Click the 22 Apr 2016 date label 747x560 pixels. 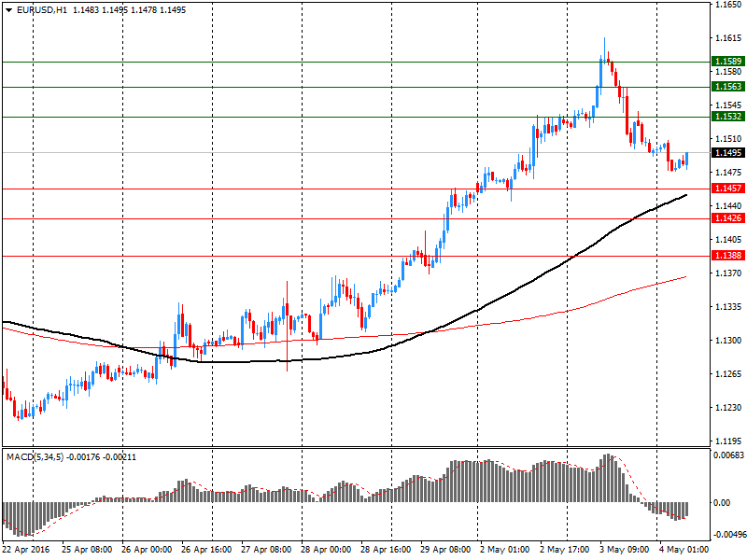click(x=26, y=550)
